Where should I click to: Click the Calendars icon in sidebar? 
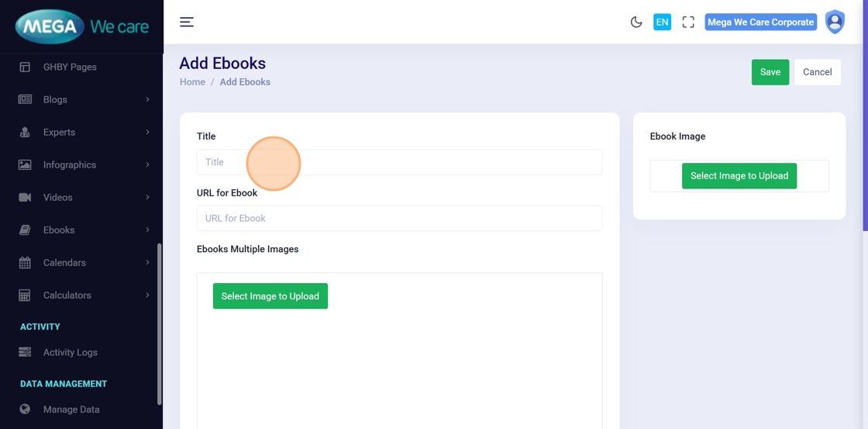(25, 262)
